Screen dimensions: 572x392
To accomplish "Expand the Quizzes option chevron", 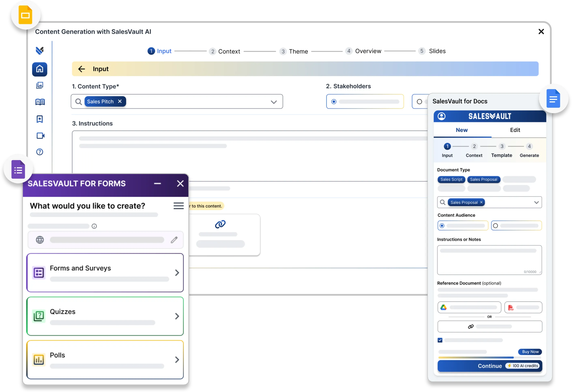I will [177, 316].
